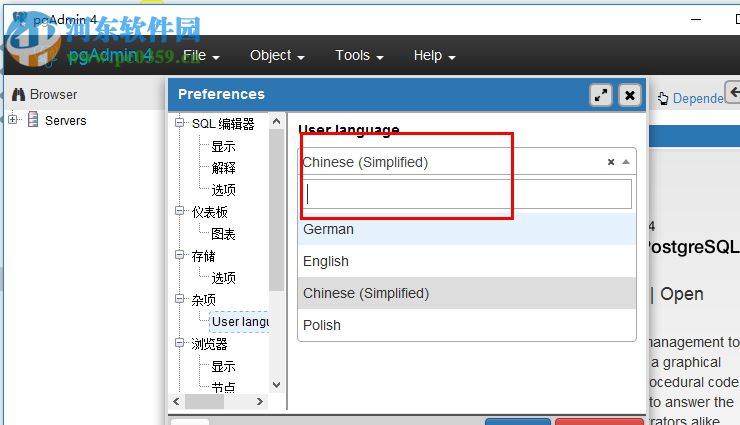Image resolution: width=740 pixels, height=425 pixels.
Task: Click the tree scrollbar up arrow
Action: (277, 121)
